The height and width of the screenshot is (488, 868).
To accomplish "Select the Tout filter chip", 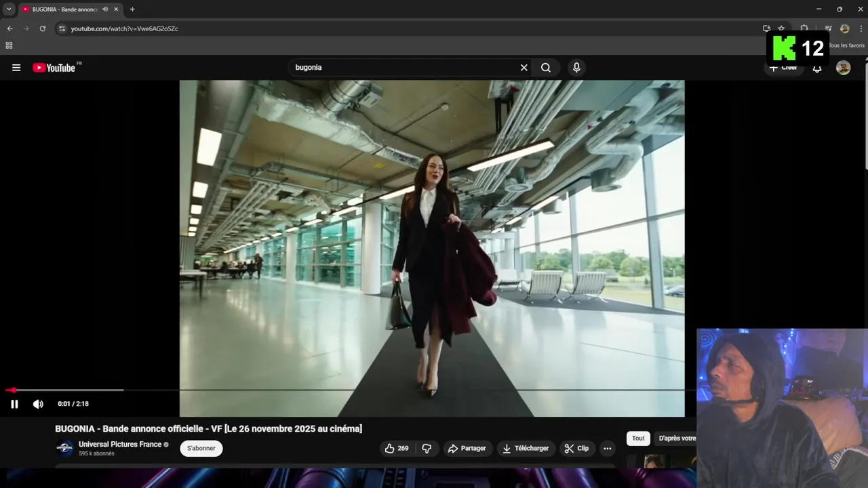I will point(638,439).
